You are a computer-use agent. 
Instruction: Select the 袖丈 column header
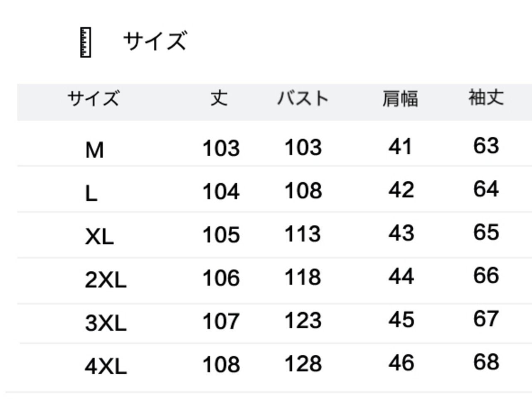[x=486, y=98]
